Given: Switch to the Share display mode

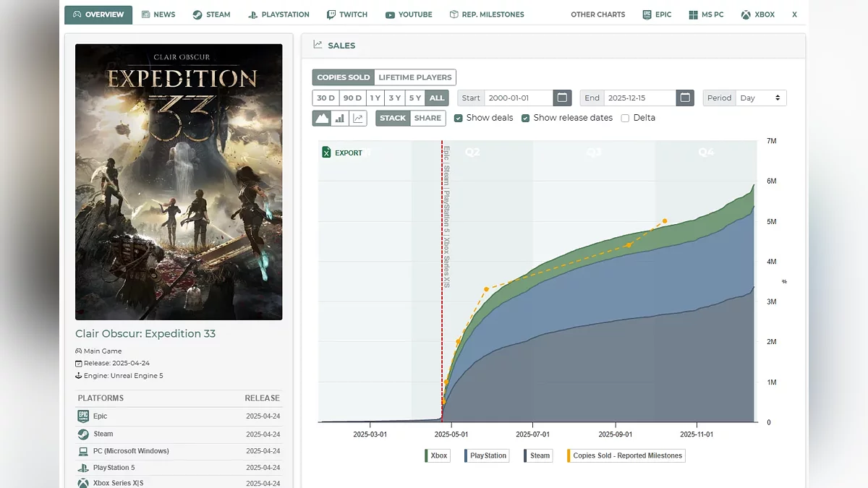Looking at the screenshot, I should (427, 118).
